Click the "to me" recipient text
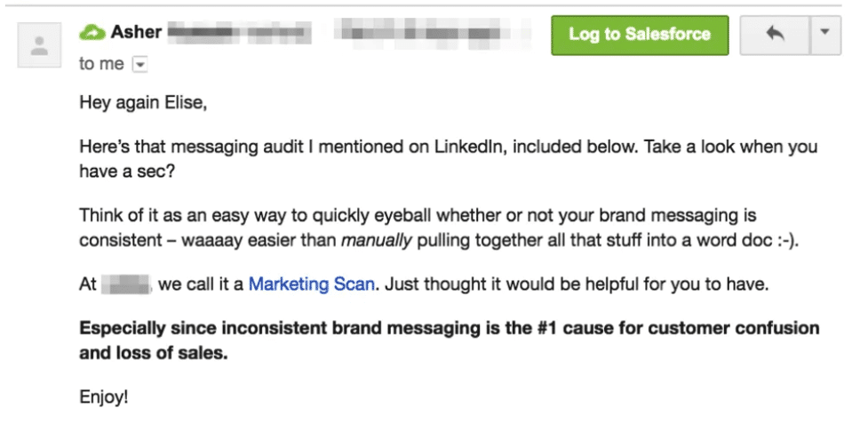Image resolution: width=868 pixels, height=424 pixels. [x=101, y=64]
